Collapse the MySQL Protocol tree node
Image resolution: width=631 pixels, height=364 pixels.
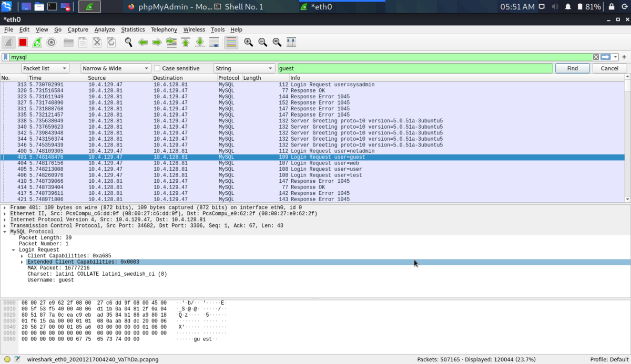(x=5, y=232)
